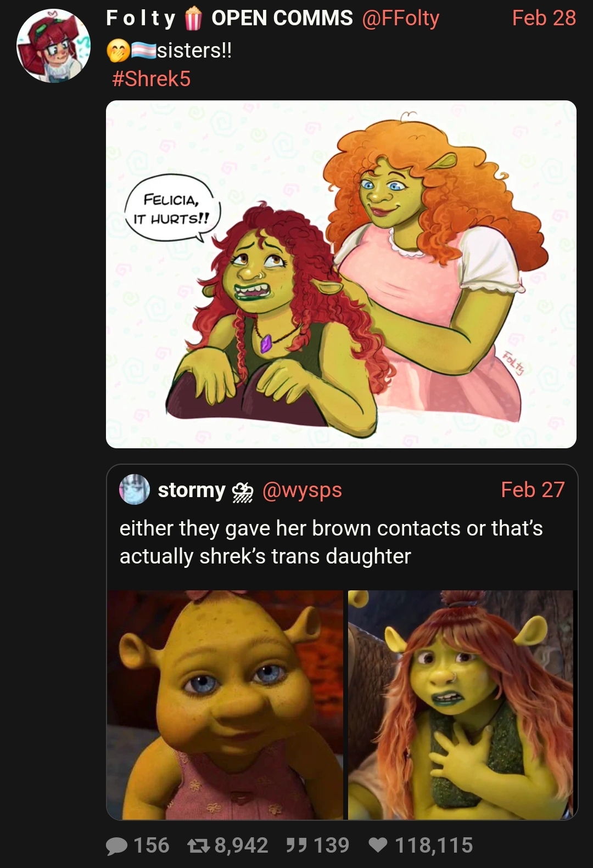Click the reply speech bubble icon
Image resolution: width=593 pixels, height=868 pixels.
pos(116,846)
